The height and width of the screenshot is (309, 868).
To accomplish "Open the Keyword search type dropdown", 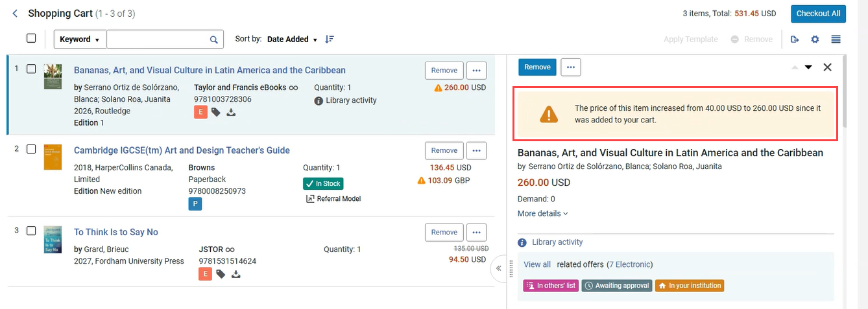I will click(80, 40).
